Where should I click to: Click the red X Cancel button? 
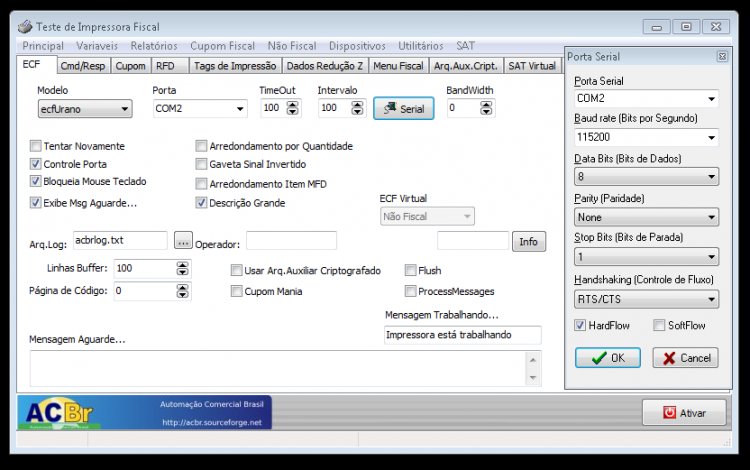[685, 358]
